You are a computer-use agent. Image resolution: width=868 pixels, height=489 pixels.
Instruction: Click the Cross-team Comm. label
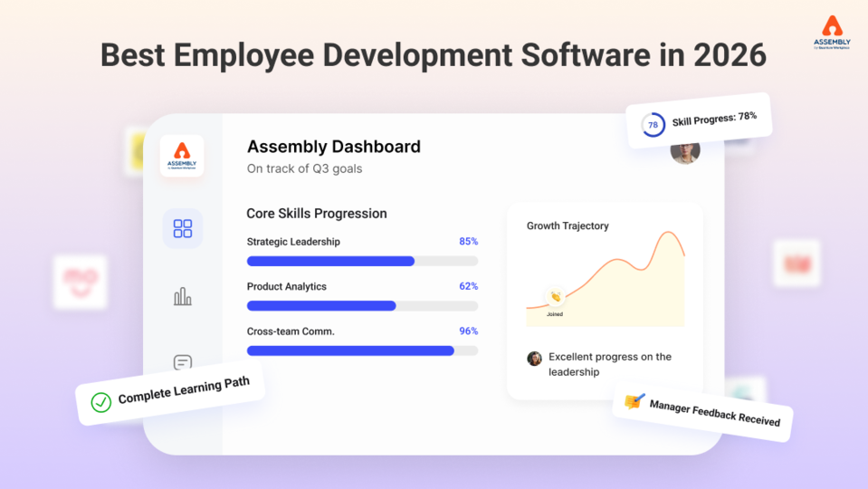(x=291, y=331)
